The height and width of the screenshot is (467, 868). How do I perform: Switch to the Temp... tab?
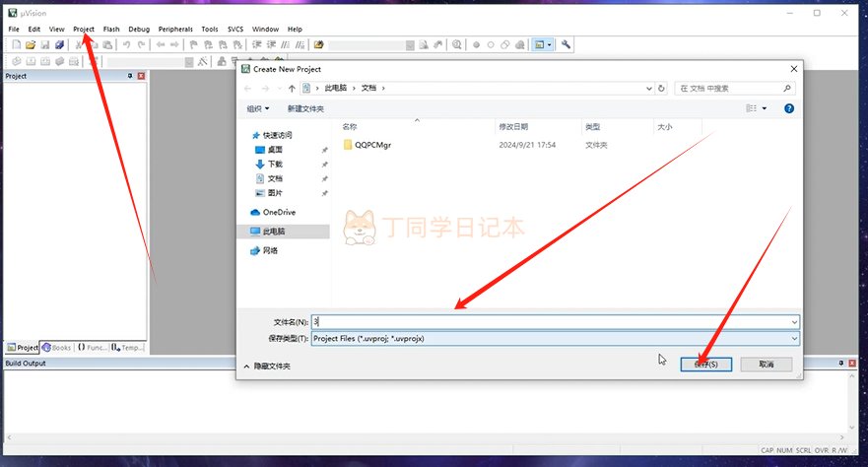pos(127,348)
